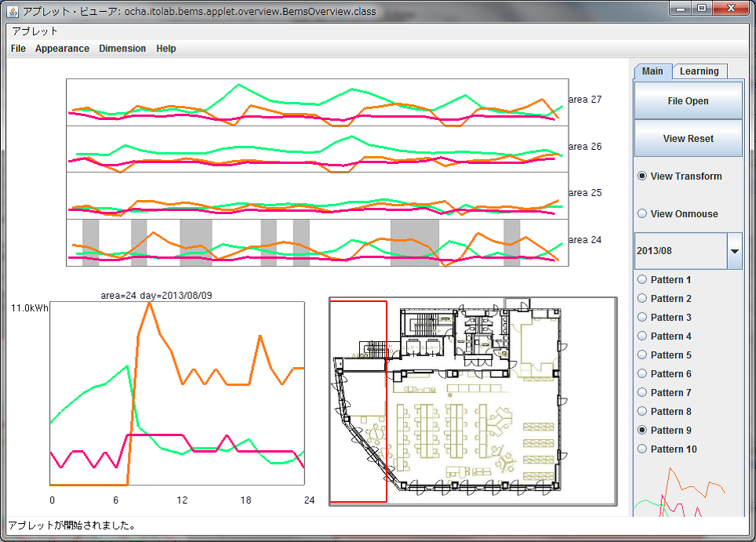
Task: Enable the View Onmouse option
Action: click(x=643, y=214)
